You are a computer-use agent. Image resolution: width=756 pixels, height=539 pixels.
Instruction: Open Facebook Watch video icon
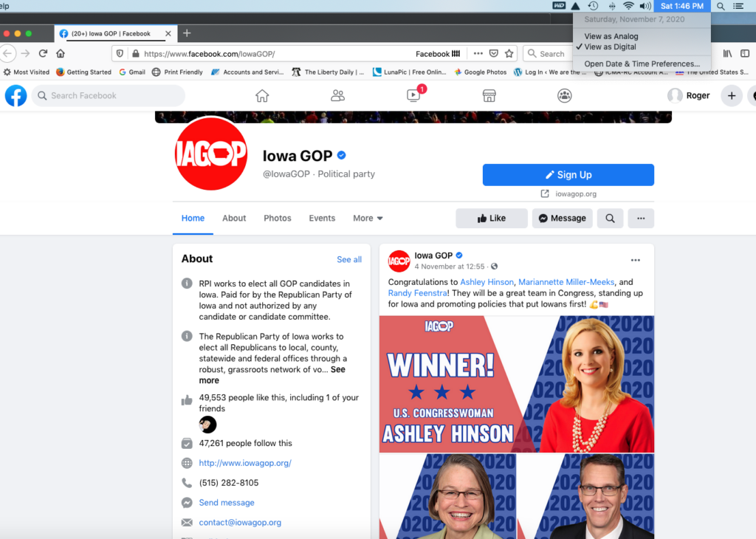pyautogui.click(x=413, y=95)
